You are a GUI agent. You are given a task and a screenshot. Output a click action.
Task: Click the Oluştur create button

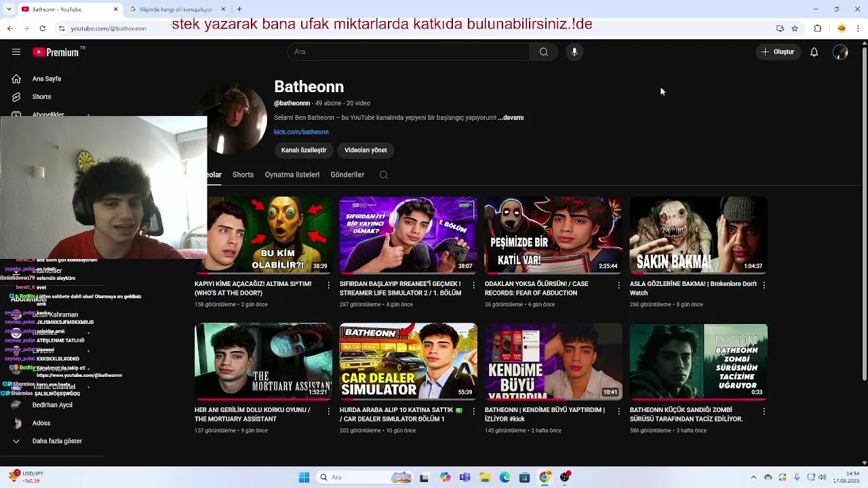778,52
